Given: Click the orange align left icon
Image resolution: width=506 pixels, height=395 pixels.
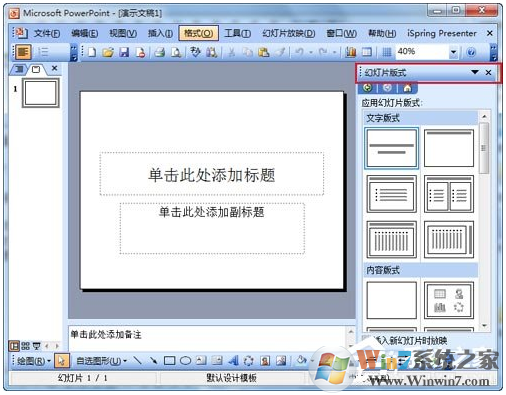Looking at the screenshot, I should point(23,52).
